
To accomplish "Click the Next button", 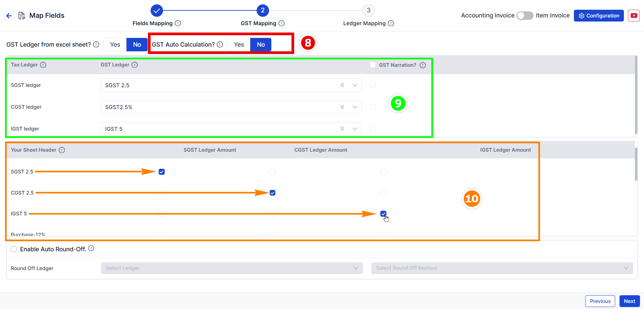I will point(630,301).
